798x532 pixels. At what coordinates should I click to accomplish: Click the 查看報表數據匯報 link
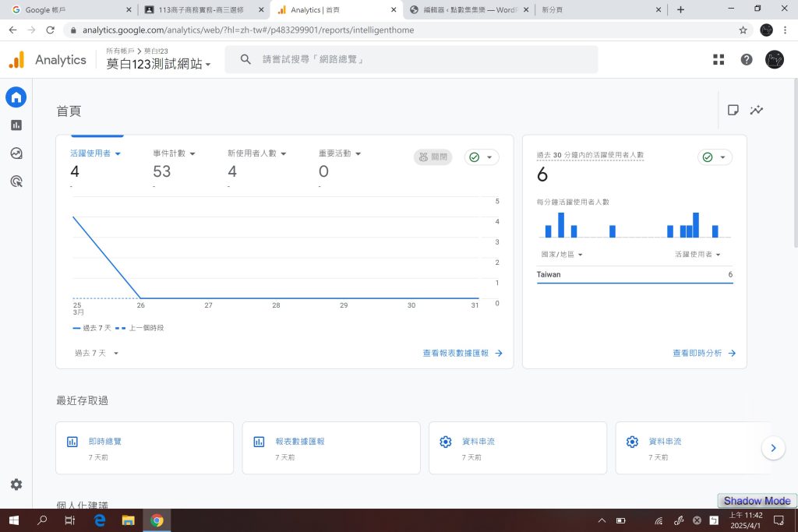coord(462,353)
